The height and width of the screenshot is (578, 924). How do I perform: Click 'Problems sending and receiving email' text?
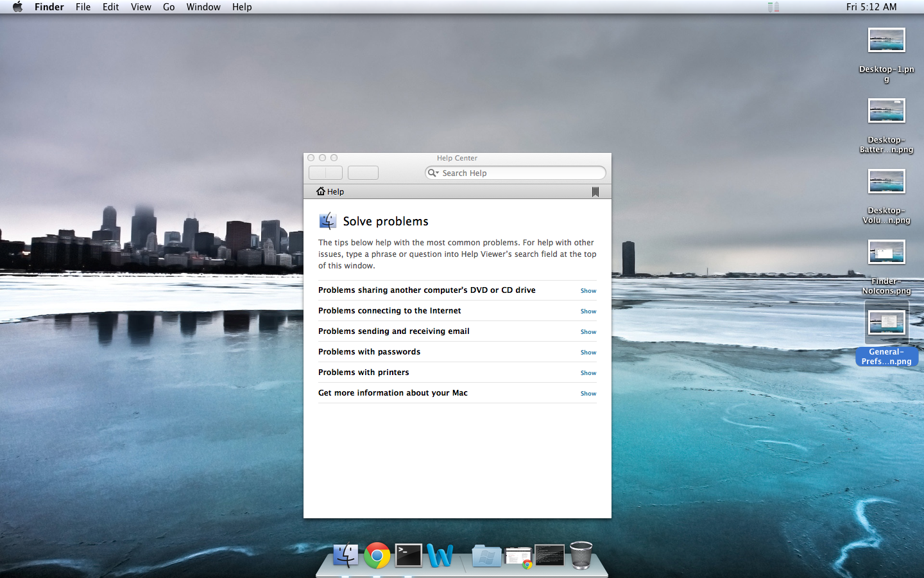(394, 331)
